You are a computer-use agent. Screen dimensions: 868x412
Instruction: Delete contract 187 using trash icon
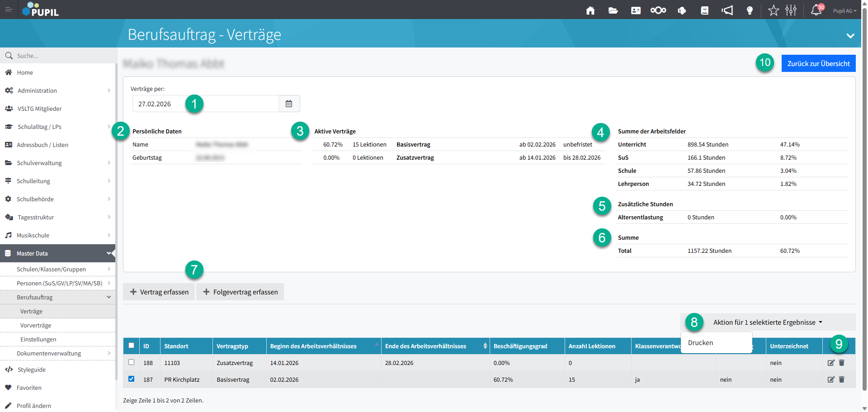[842, 379]
